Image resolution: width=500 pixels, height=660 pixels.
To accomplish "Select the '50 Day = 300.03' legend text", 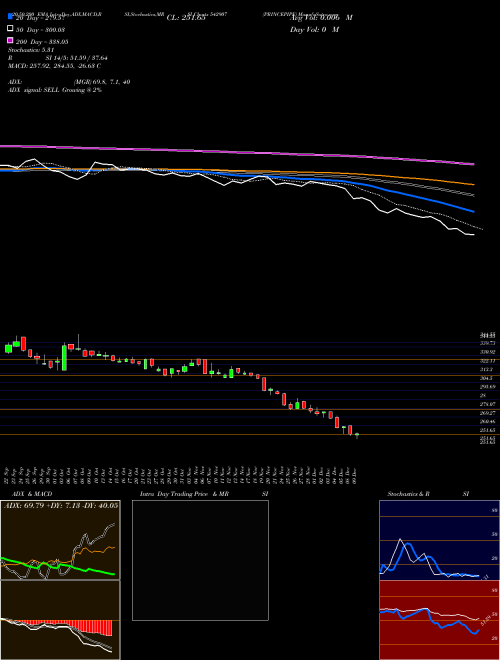I will [x=41, y=29].
